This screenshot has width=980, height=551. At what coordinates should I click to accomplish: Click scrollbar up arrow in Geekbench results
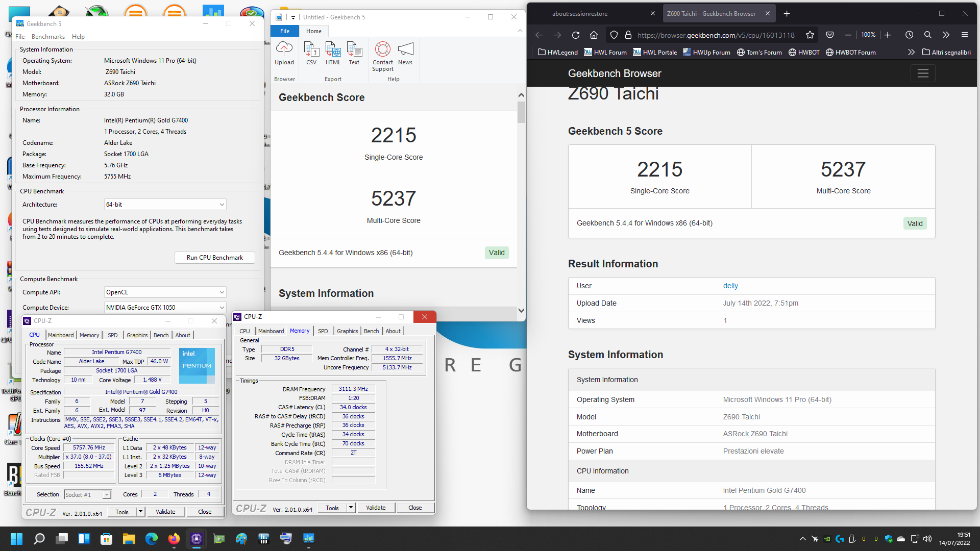tap(521, 95)
